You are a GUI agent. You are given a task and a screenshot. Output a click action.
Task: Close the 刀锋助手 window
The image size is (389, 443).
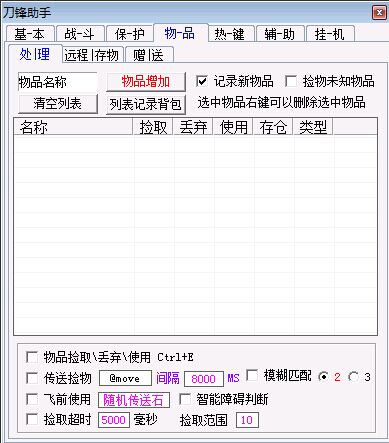(379, 13)
